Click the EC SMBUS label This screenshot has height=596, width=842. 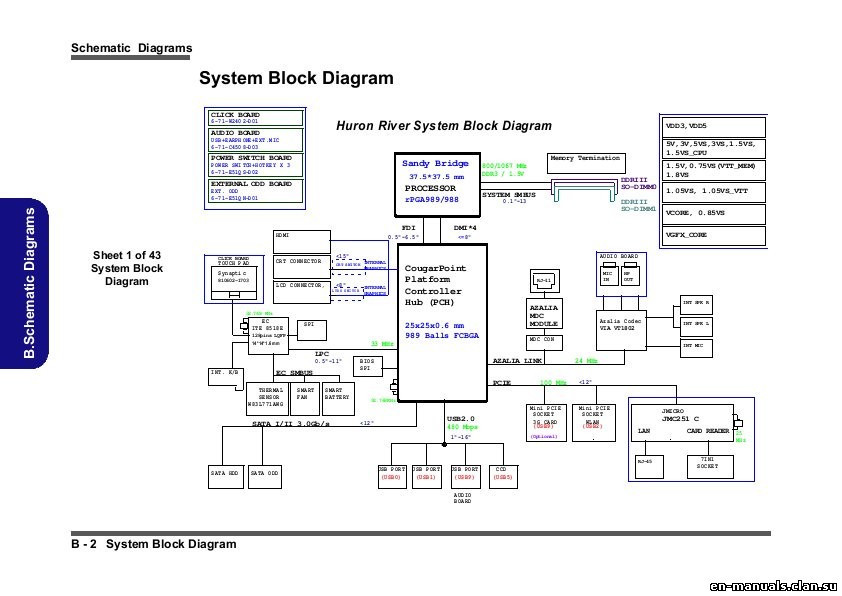click(294, 373)
